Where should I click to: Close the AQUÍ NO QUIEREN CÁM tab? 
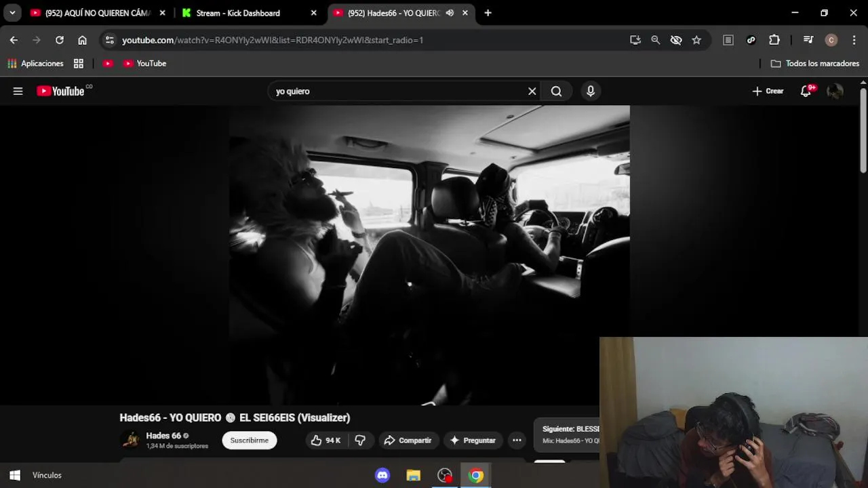pos(162,13)
